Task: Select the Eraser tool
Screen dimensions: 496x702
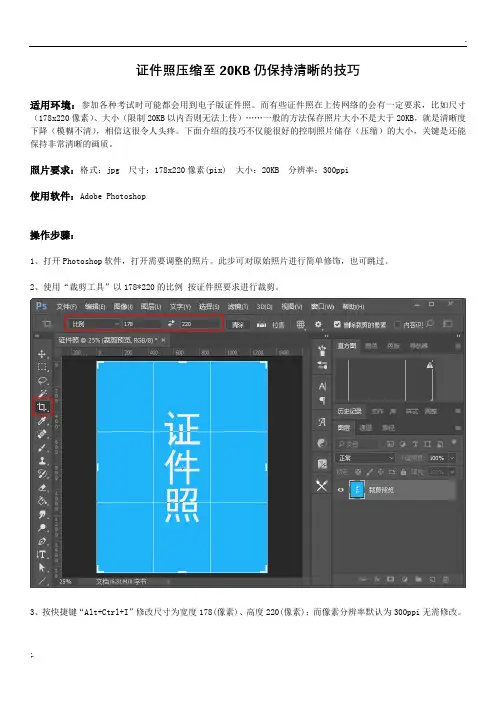Action: 42,488
